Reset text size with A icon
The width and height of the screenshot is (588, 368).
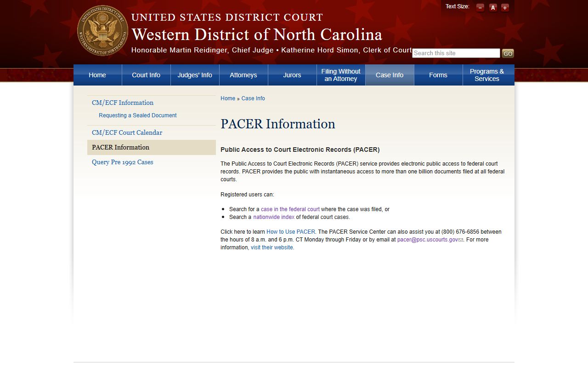click(493, 7)
